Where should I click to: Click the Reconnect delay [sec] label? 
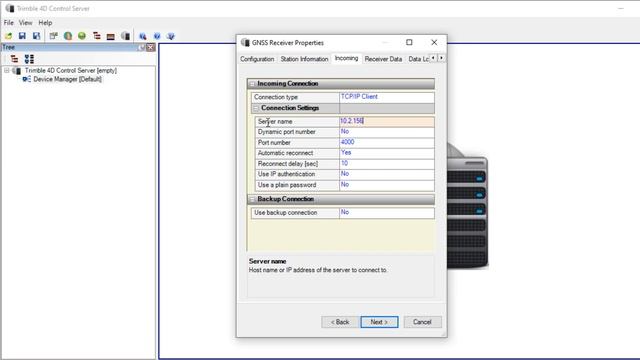[288, 164]
